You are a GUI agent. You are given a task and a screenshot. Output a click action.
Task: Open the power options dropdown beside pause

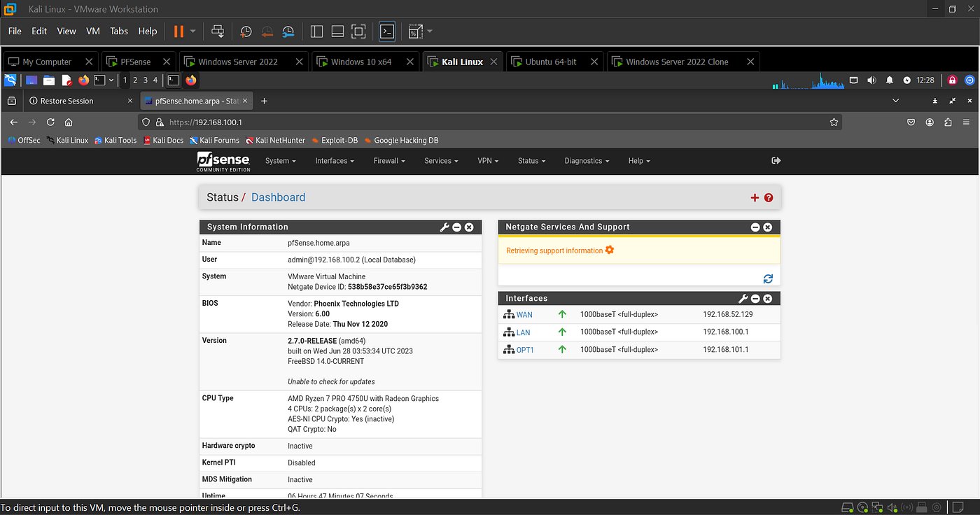pos(194,31)
